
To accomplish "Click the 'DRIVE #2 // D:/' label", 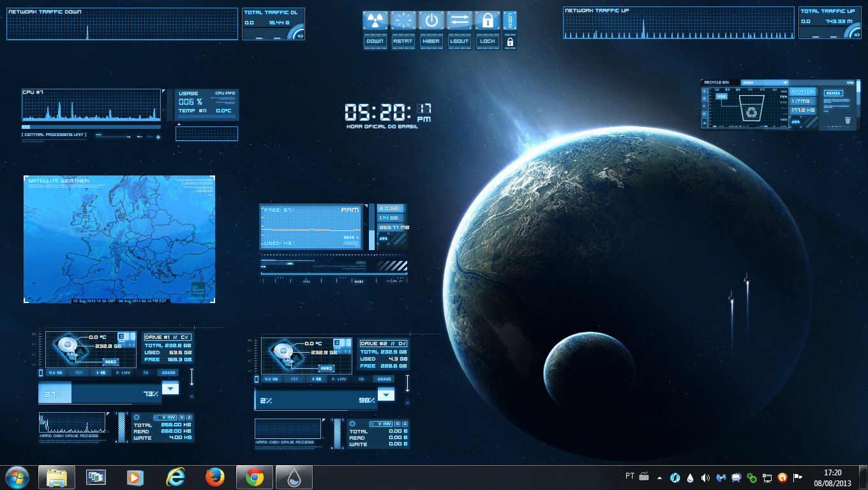I will click(x=383, y=343).
